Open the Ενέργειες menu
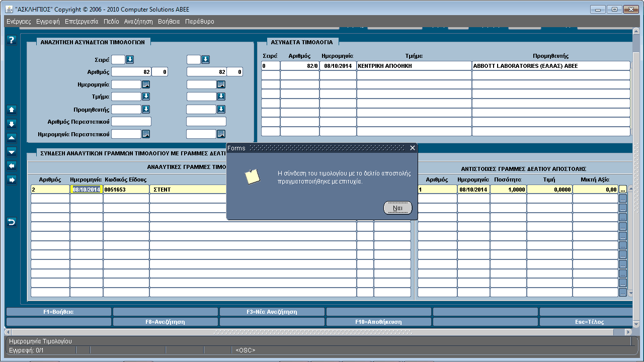 pos(19,22)
